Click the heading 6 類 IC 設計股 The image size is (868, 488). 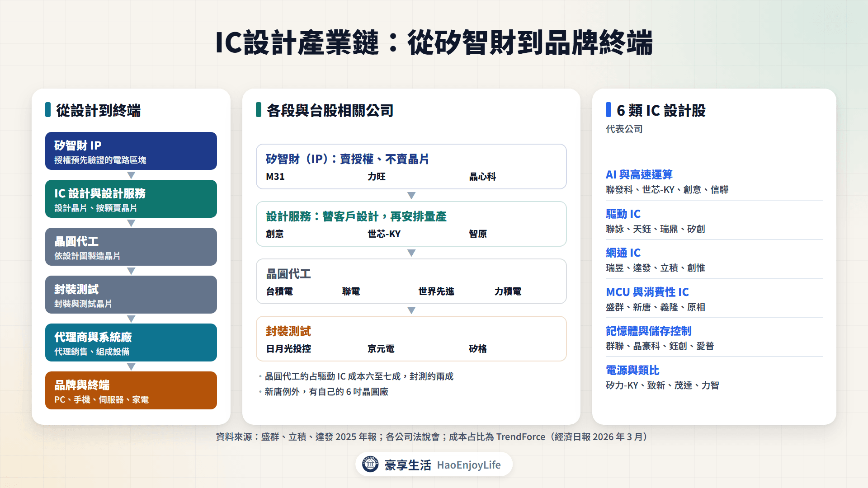point(661,110)
